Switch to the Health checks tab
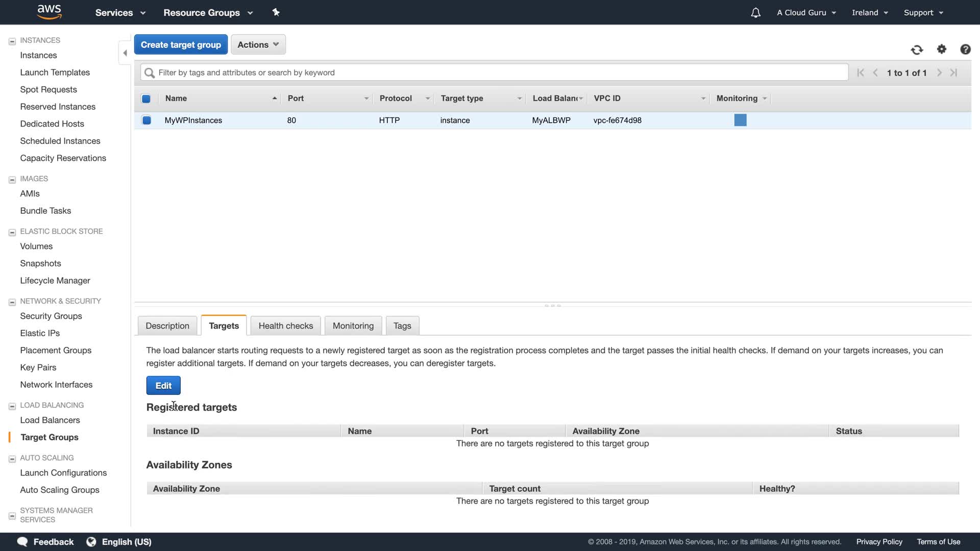This screenshot has height=551, width=980. coord(285,326)
